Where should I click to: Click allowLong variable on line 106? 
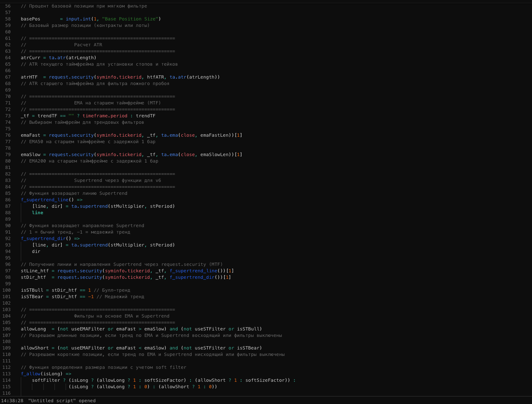[x=33, y=329]
